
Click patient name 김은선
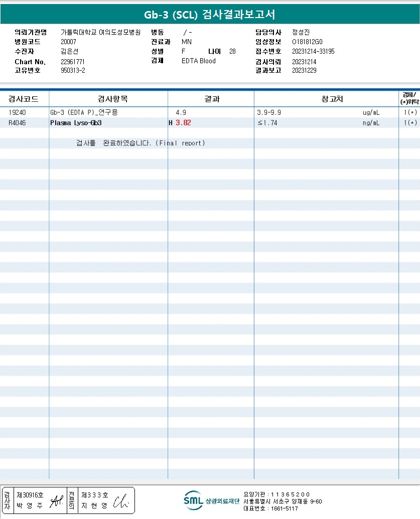pyautogui.click(x=69, y=51)
